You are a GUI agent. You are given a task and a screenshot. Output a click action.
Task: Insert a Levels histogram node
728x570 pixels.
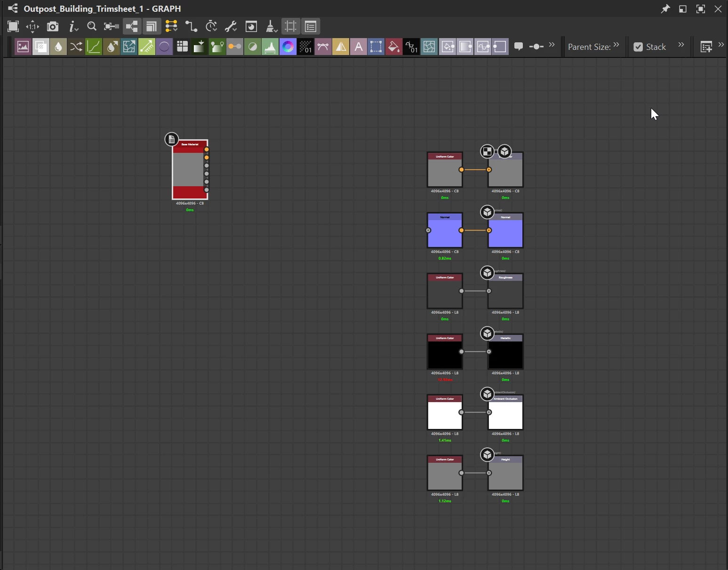[x=270, y=47]
